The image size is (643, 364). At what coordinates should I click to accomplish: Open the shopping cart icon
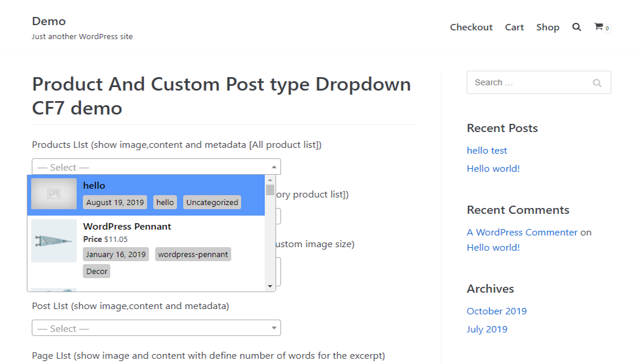[x=599, y=27]
